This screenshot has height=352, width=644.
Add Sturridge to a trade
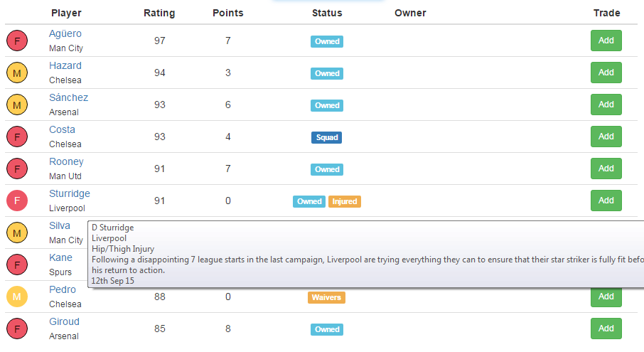click(606, 201)
